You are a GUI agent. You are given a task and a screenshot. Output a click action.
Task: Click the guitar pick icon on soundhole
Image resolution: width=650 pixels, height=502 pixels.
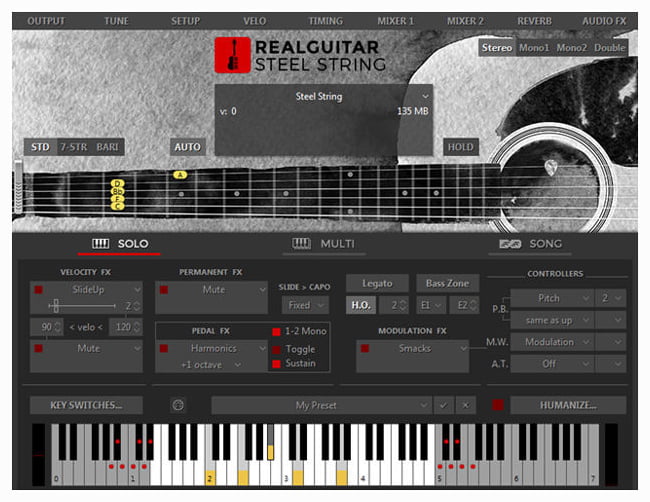551,168
